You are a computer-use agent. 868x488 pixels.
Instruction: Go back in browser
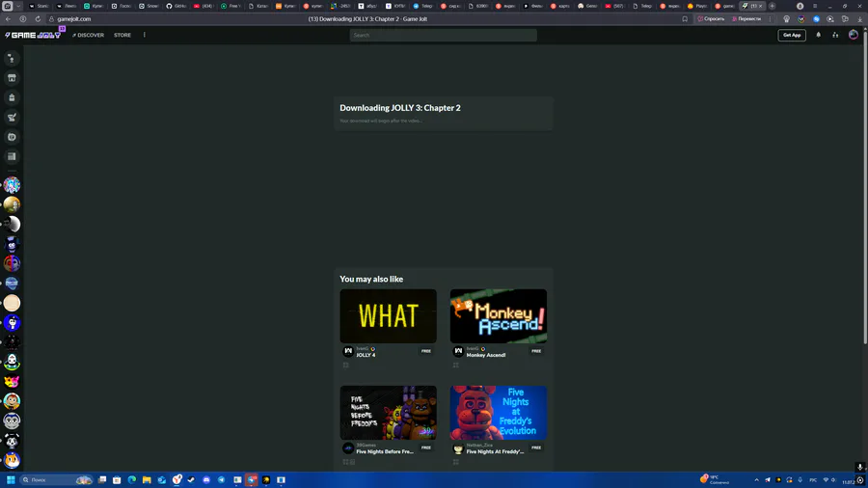(8, 19)
